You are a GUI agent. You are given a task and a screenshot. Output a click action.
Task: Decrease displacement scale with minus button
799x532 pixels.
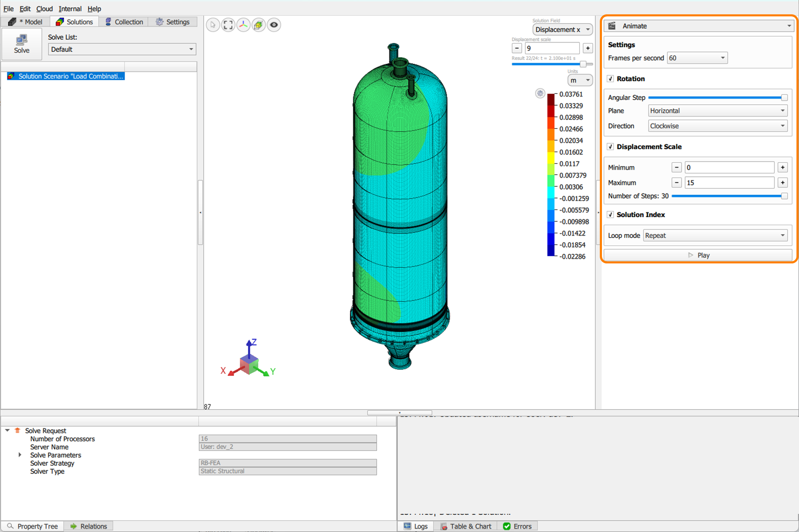517,48
